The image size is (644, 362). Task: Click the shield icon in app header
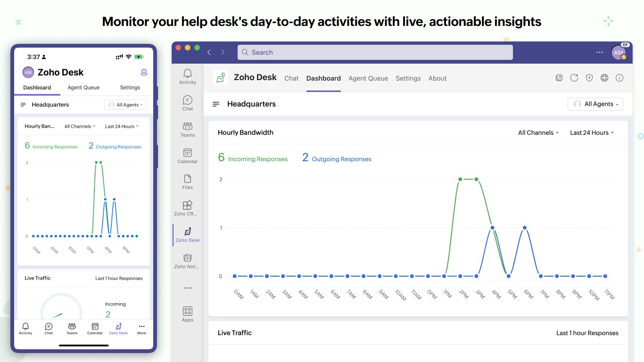coord(589,78)
